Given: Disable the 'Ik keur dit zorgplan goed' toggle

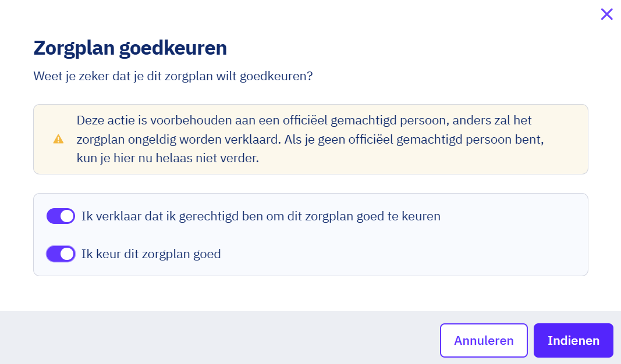Looking at the screenshot, I should [61, 254].
